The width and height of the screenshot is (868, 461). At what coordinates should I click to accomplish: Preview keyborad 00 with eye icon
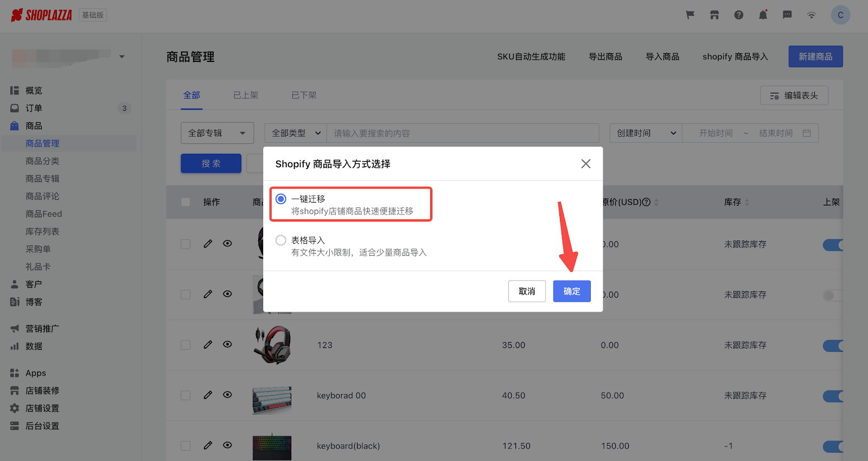click(x=228, y=395)
